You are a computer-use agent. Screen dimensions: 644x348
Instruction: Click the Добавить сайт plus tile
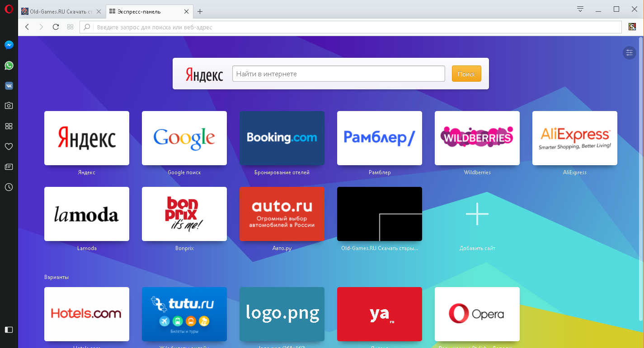(477, 214)
